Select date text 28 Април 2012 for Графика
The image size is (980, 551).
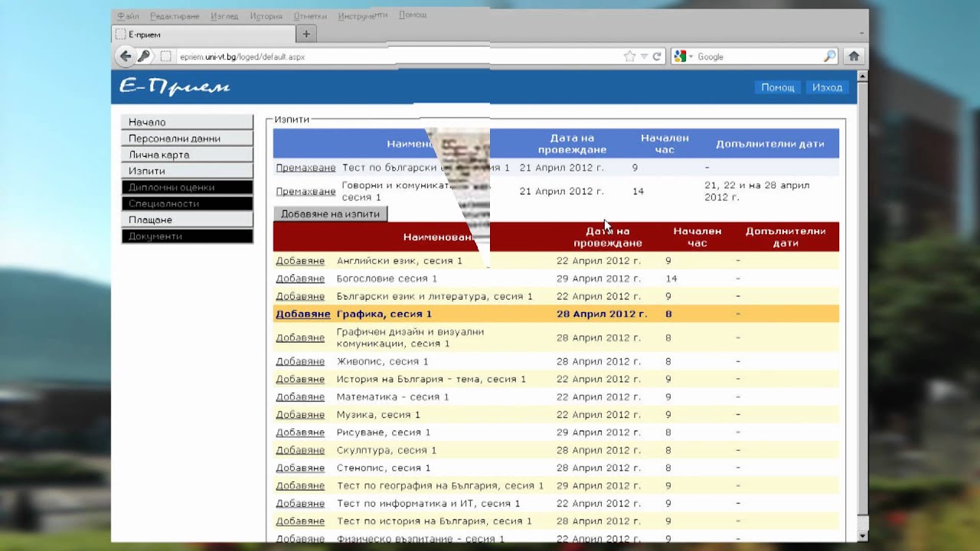click(602, 314)
